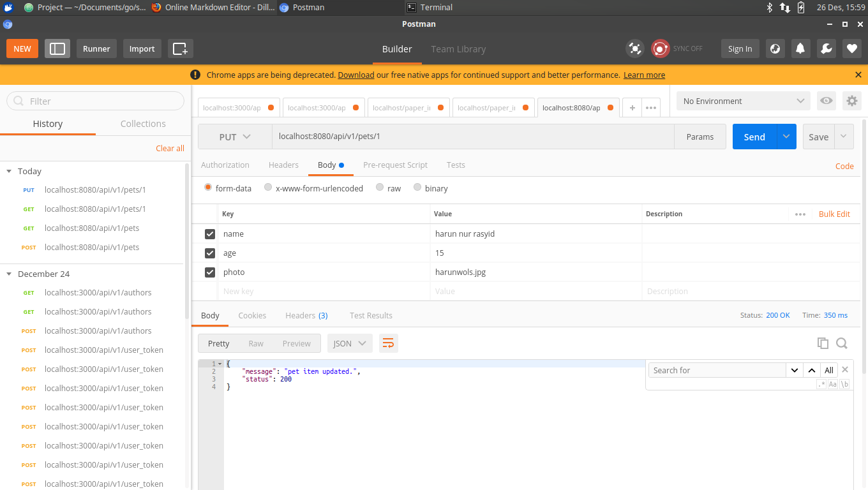Open the Runner

point(96,48)
